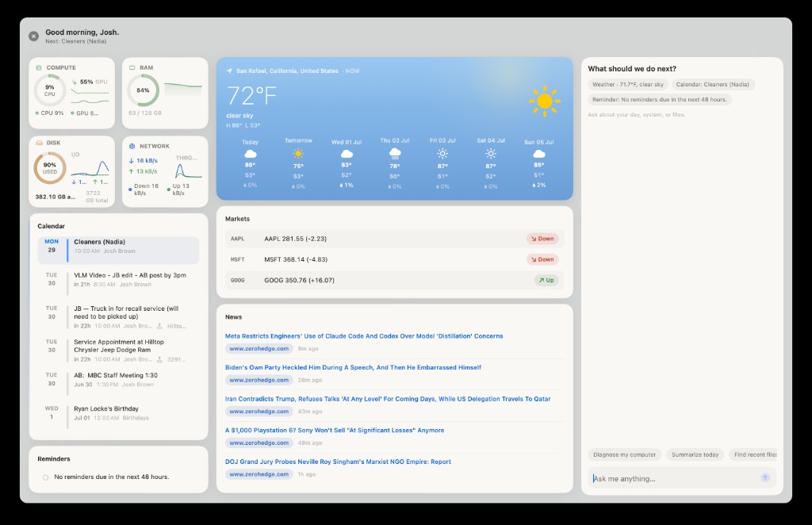
Task: Select the GOOG 350.76 market row
Action: [x=395, y=280]
